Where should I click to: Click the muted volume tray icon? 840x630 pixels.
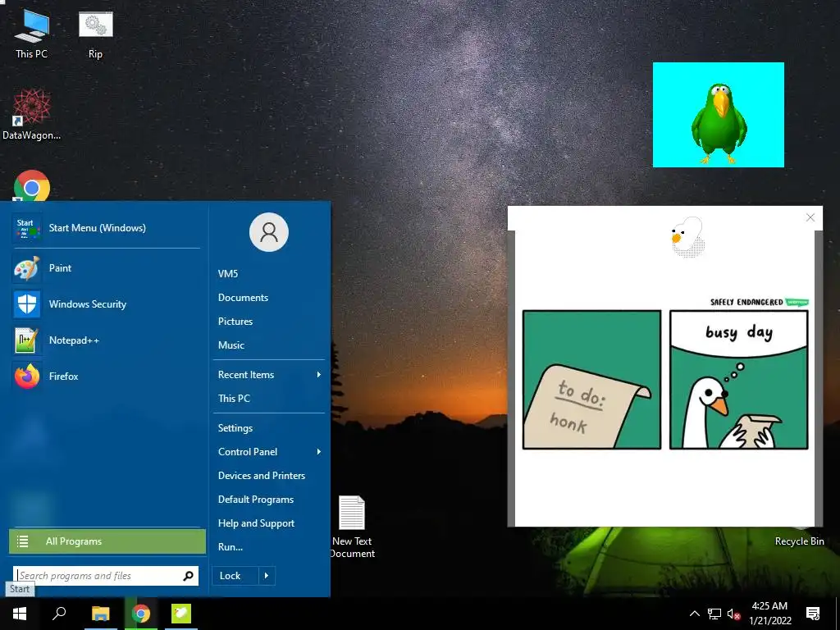click(x=733, y=614)
